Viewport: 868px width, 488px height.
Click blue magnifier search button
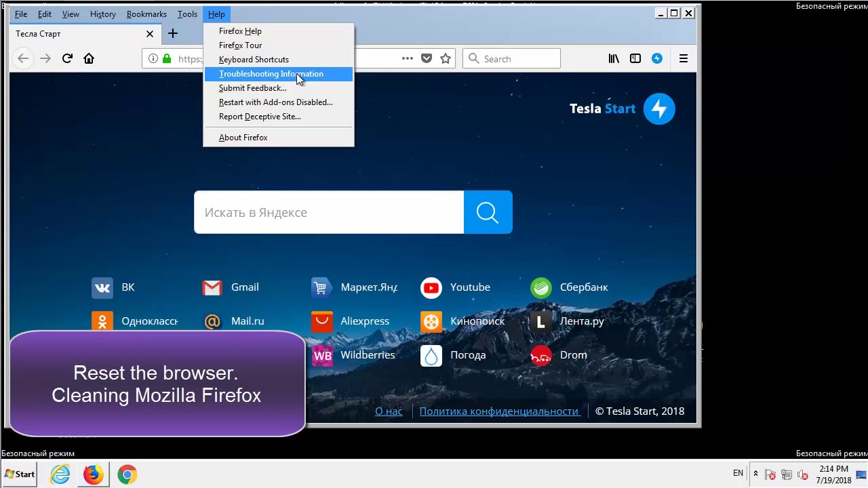tap(488, 212)
